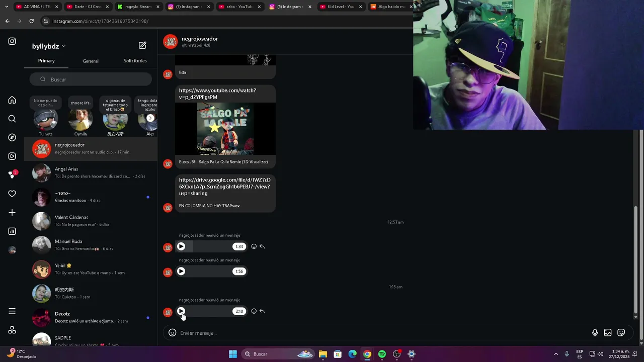
Task: Open the Salgo Pa La Calle thumbnail
Action: pos(225,129)
